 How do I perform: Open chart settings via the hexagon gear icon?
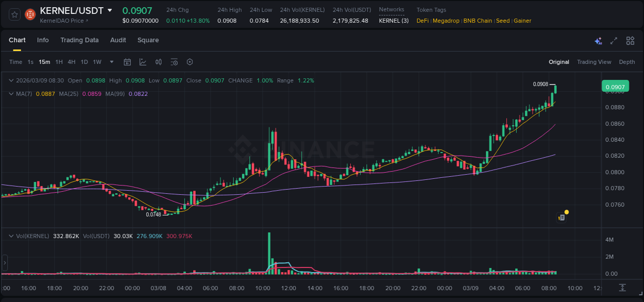pyautogui.click(x=190, y=62)
